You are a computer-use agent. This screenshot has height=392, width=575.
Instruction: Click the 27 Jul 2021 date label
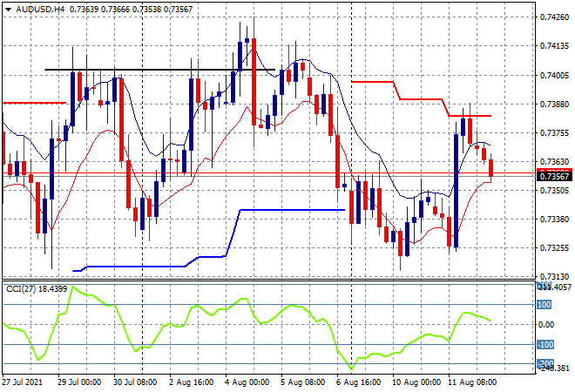pos(23,382)
